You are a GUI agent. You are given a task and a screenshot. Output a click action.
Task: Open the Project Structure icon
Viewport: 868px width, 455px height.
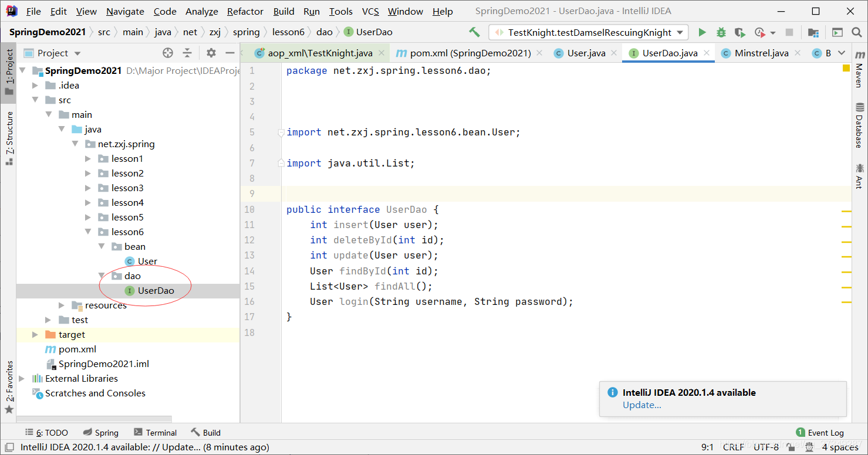click(813, 32)
